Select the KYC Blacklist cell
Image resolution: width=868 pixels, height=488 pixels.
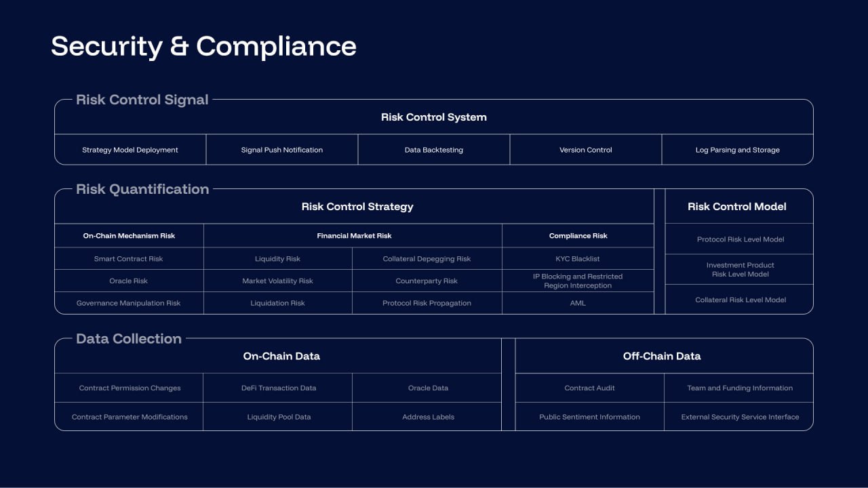(578, 259)
